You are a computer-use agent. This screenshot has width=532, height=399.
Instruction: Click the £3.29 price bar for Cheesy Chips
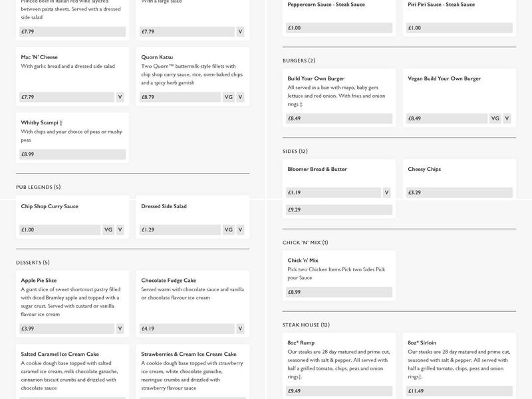point(459,193)
